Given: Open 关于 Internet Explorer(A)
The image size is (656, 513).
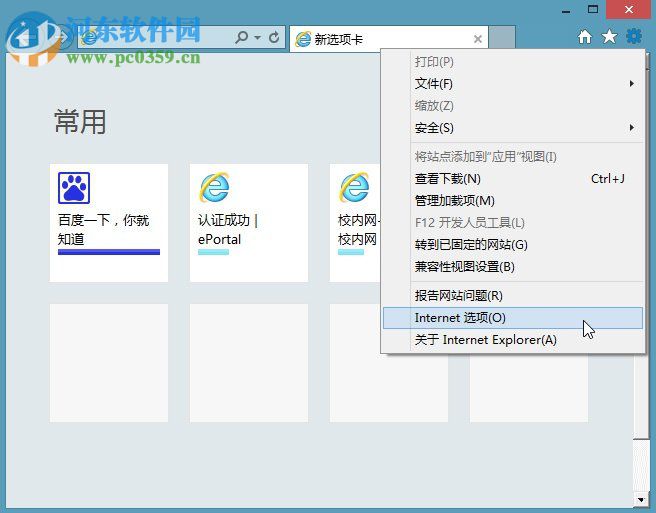Looking at the screenshot, I should pyautogui.click(x=514, y=340).
